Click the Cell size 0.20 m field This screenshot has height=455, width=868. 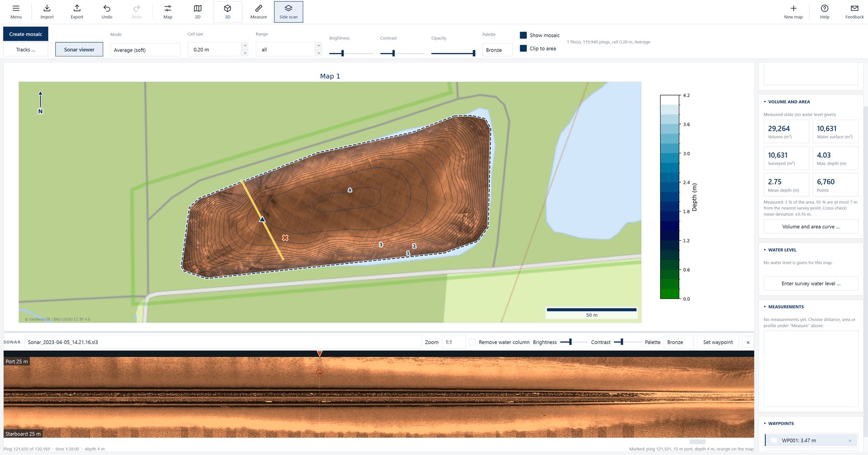click(x=214, y=49)
